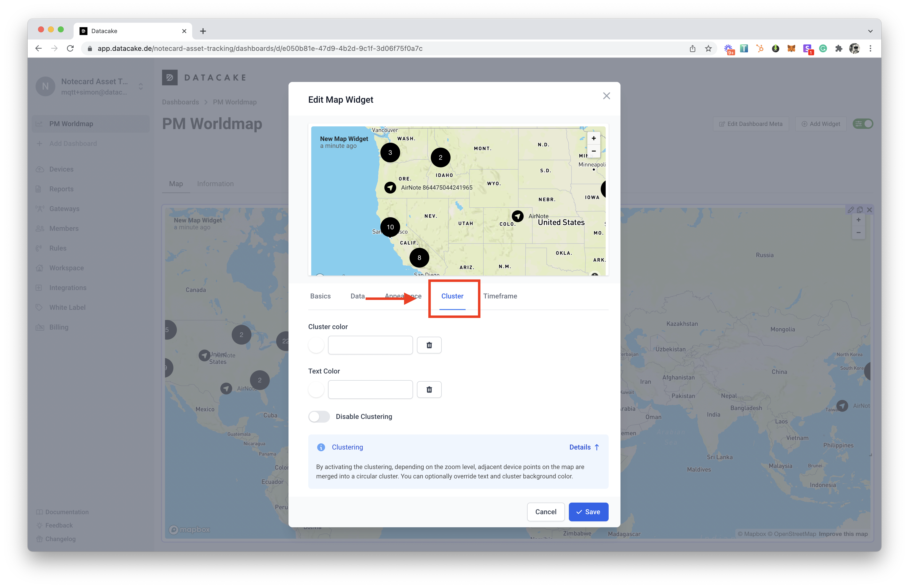Open the Text Color swatch picker
The width and height of the screenshot is (909, 588).
[x=316, y=389]
